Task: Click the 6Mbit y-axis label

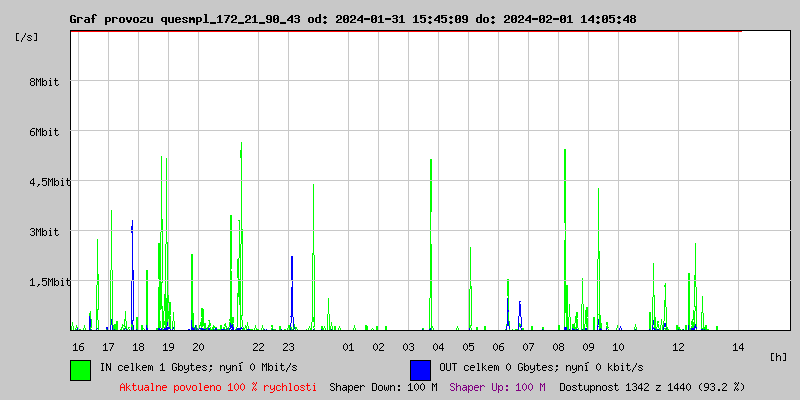Action: 44,132
